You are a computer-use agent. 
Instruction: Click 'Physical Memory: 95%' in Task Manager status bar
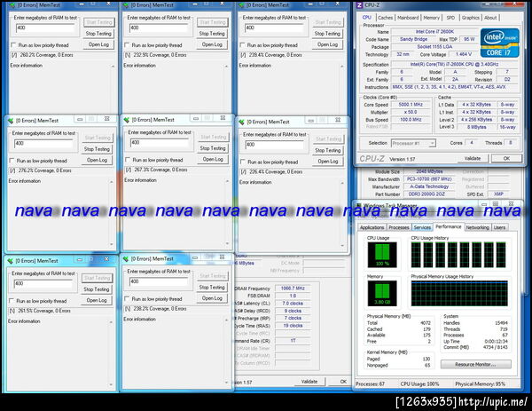(x=480, y=383)
